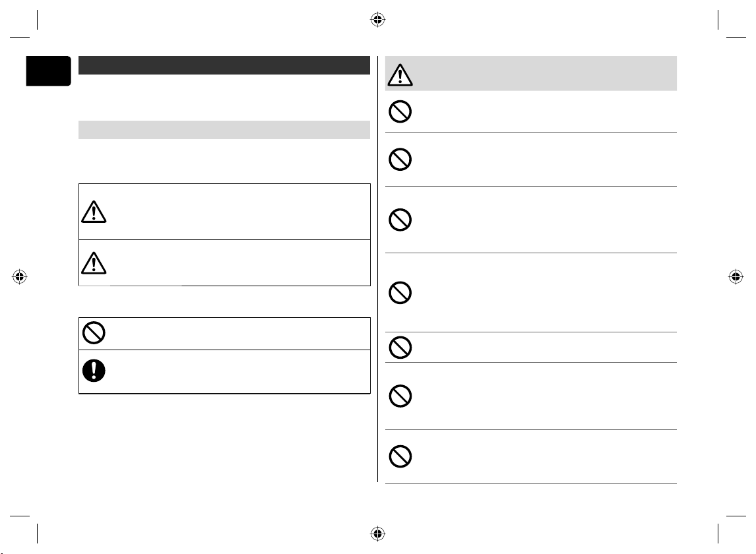
Task: Click the registration crosshair mark at the page top
Action: point(377,20)
